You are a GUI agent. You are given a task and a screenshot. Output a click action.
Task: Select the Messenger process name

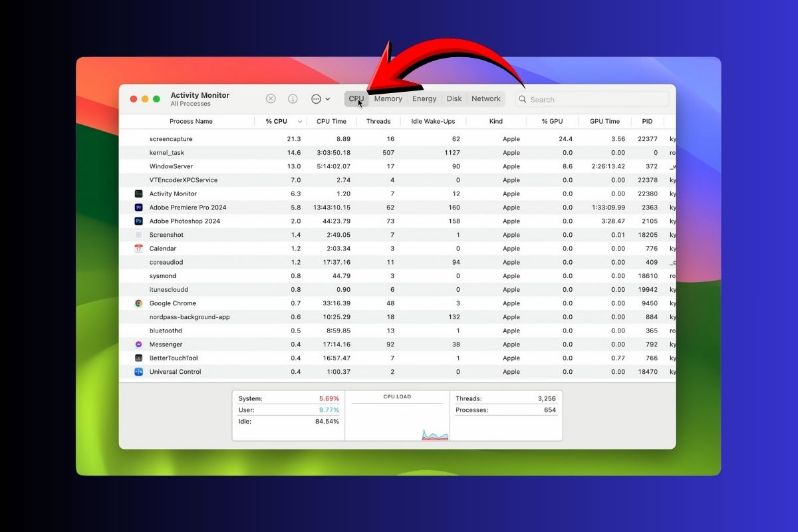166,344
